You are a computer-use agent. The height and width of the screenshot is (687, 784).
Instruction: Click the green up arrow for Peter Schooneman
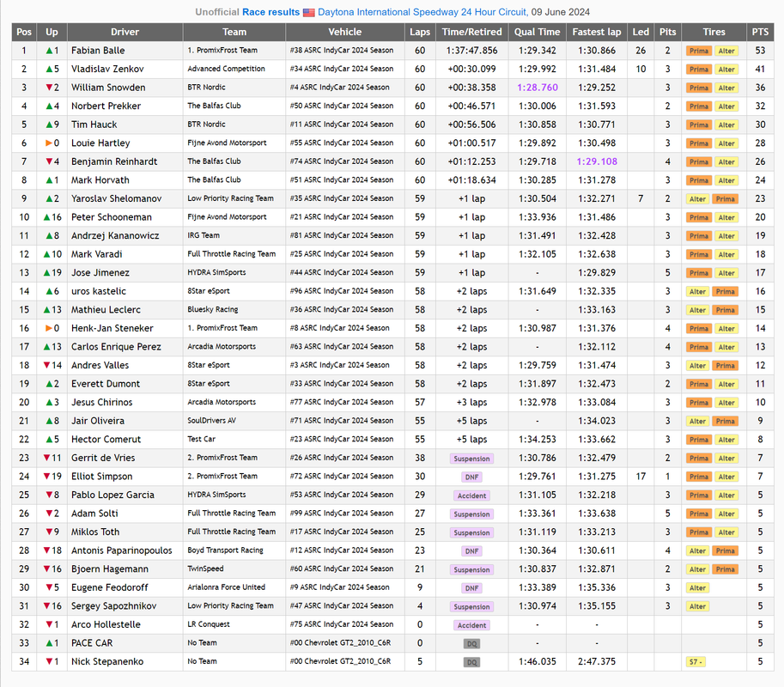(46, 217)
